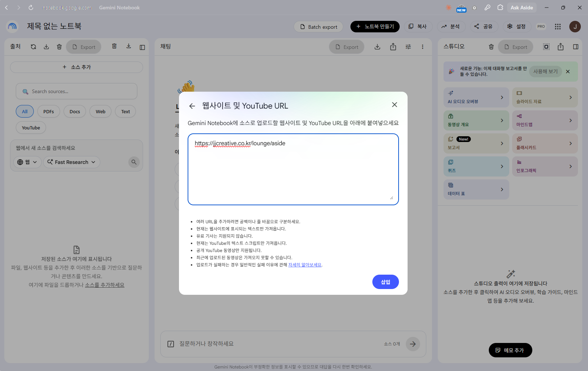Click the 삽입 insert button

coord(386,282)
